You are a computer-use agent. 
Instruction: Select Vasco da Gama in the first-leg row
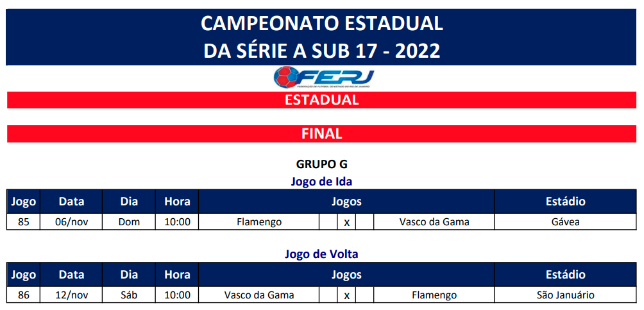click(x=434, y=222)
